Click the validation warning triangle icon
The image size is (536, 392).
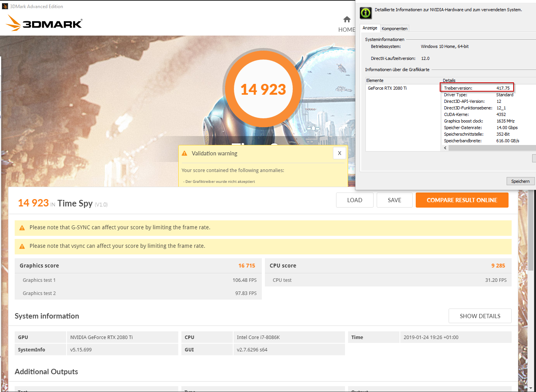pyautogui.click(x=184, y=153)
